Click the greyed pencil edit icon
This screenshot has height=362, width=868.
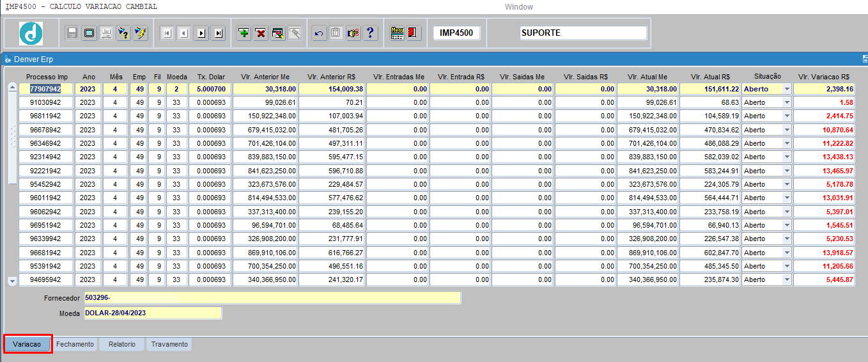coord(295,33)
